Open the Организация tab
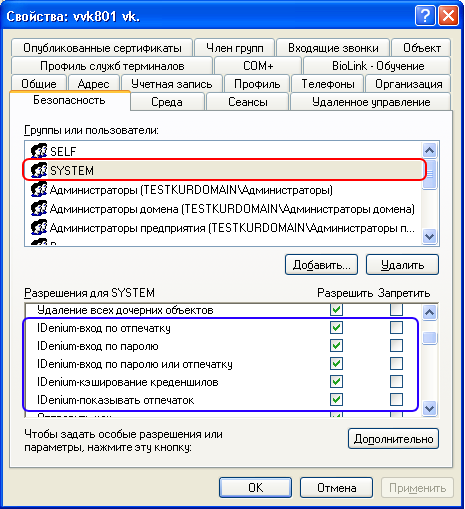 [x=409, y=83]
